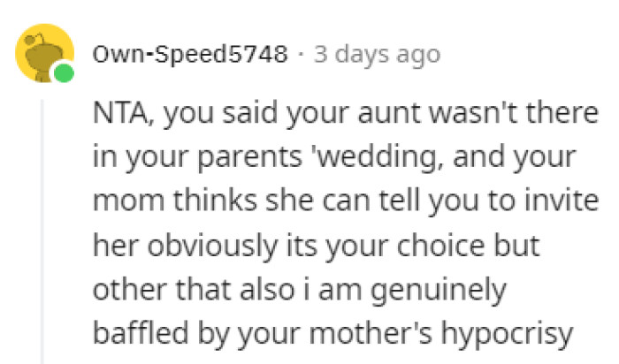Click the "3 days ago" timestamp
This screenshot has height=364, width=619.
378,54
